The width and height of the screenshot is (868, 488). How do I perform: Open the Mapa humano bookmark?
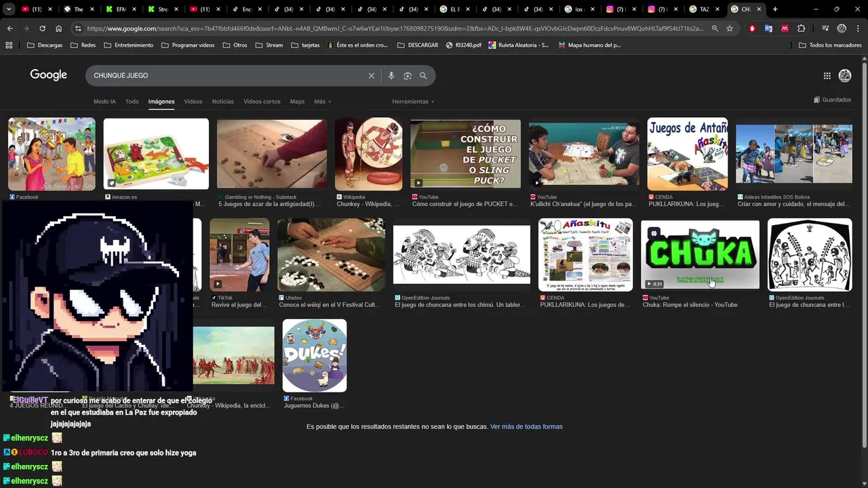tap(589, 45)
